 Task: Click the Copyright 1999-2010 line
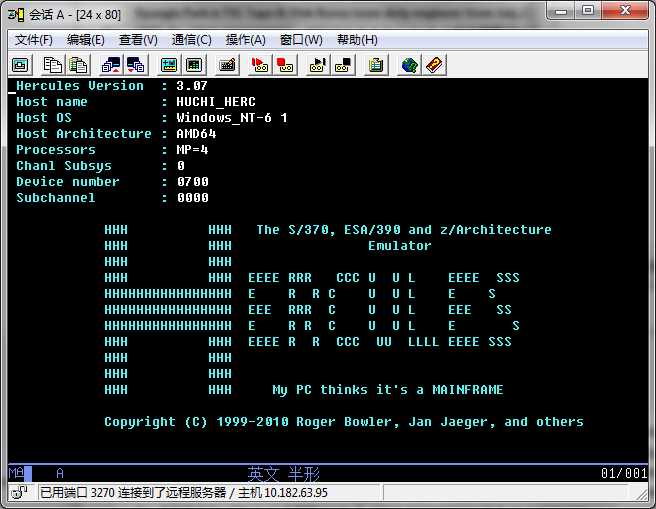pyautogui.click(x=344, y=422)
